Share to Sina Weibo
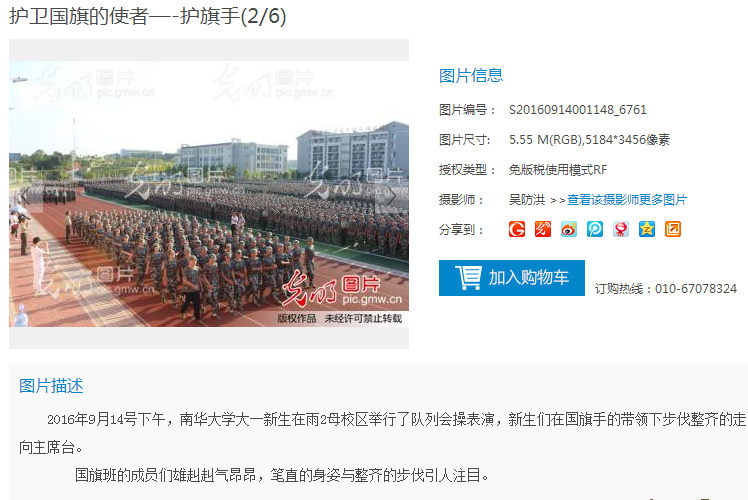Screen dimensions: 748x500 [569, 229]
